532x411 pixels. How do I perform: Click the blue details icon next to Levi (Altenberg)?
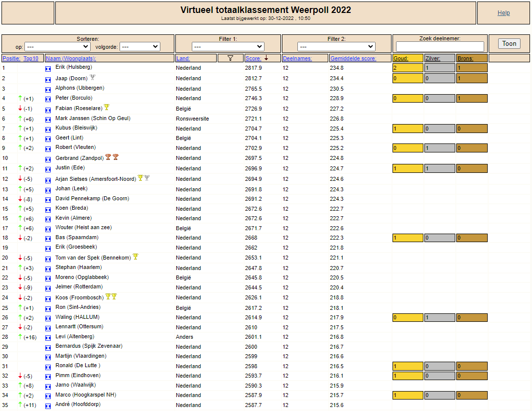point(48,338)
